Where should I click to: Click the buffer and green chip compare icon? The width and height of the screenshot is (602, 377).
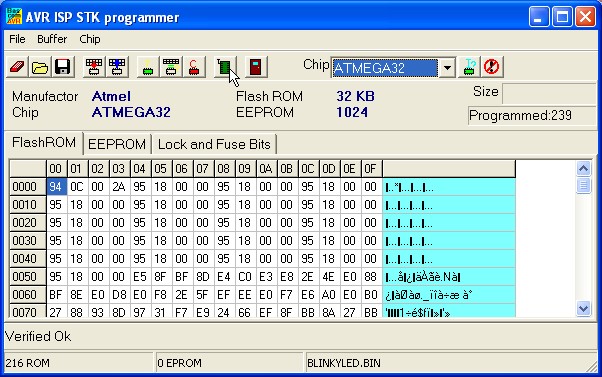coord(171,67)
